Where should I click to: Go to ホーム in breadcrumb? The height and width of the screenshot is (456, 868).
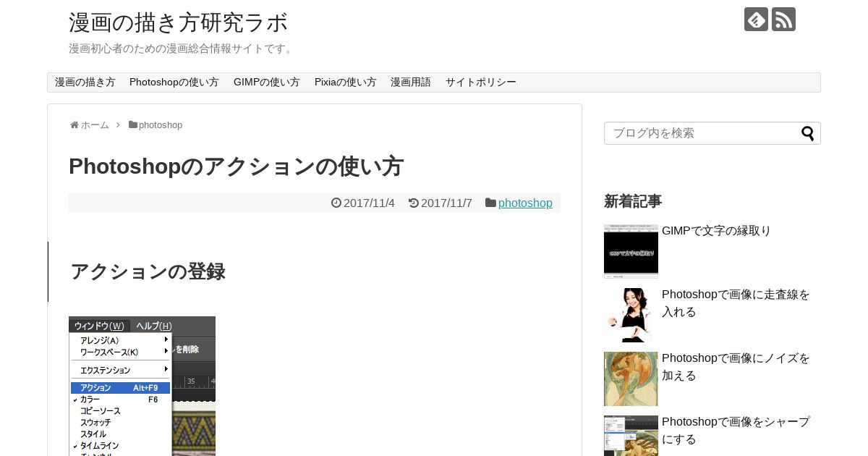point(95,125)
